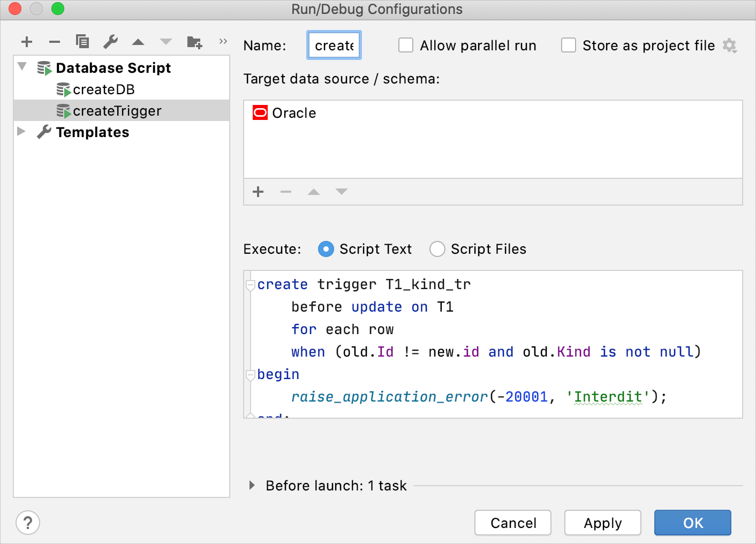Click the Database Script group icon
756x544 pixels.
(x=44, y=68)
